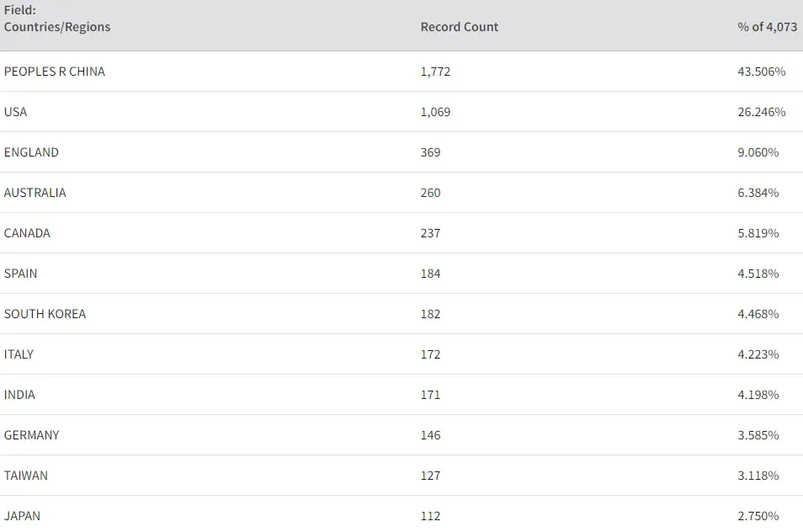The height and width of the screenshot is (532, 803).
Task: Open the 1,069 record count for USA
Action: pos(435,112)
